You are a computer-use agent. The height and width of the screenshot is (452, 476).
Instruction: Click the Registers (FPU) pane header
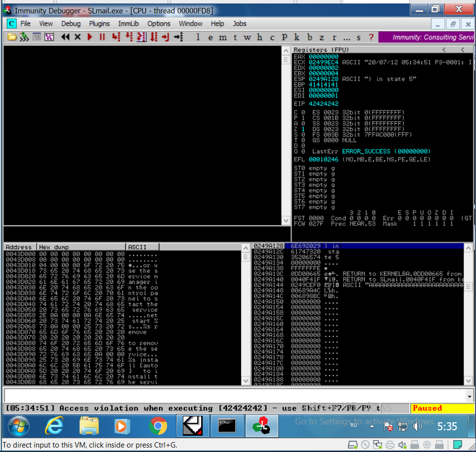pos(382,49)
